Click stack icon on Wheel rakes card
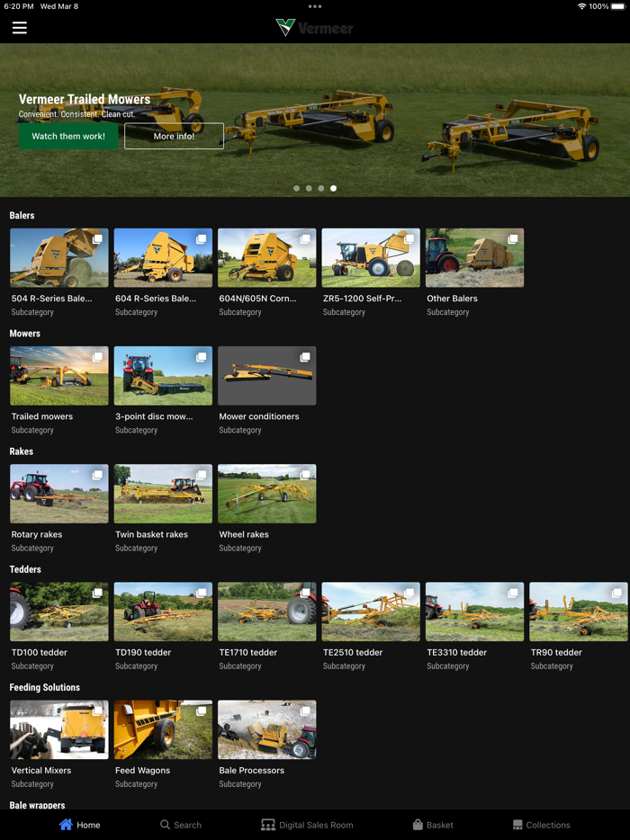Viewport: 630px width, 840px height. (x=305, y=475)
